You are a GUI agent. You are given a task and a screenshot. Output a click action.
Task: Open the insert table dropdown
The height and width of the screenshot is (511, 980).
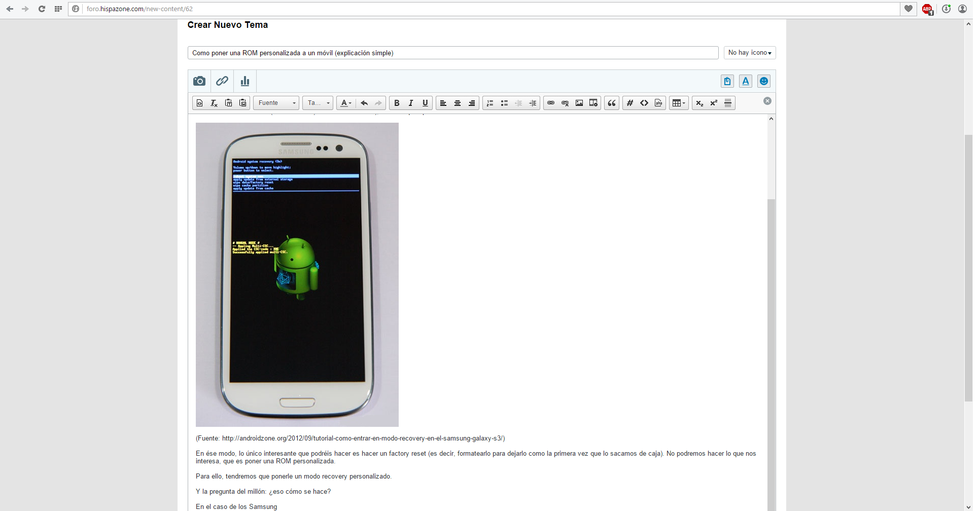(x=679, y=103)
